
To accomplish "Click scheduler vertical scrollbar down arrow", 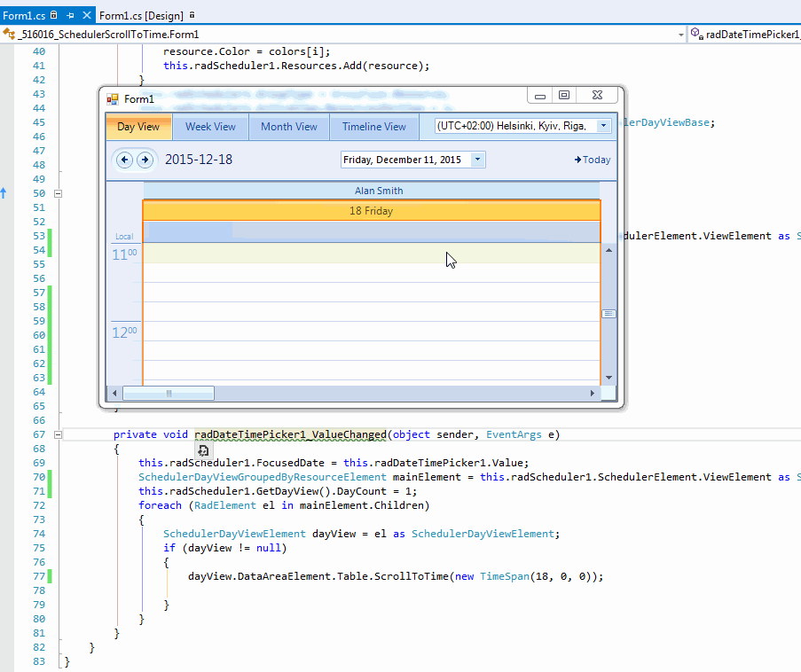I will (609, 378).
